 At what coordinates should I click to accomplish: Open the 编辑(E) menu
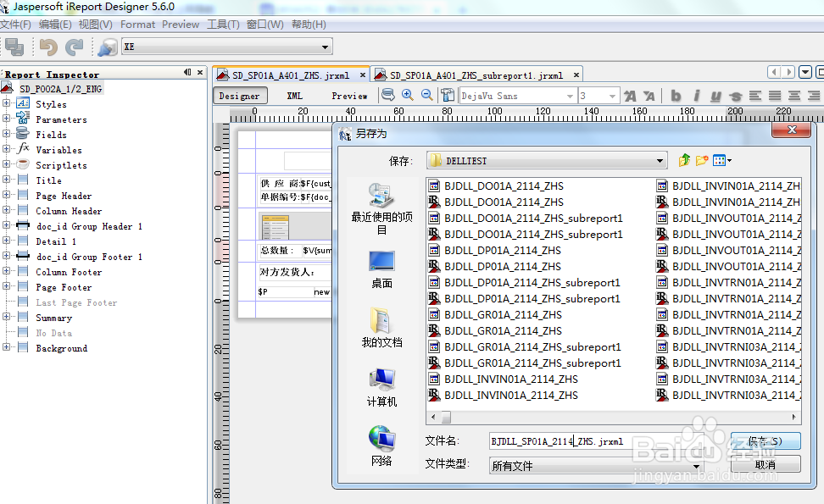point(55,25)
